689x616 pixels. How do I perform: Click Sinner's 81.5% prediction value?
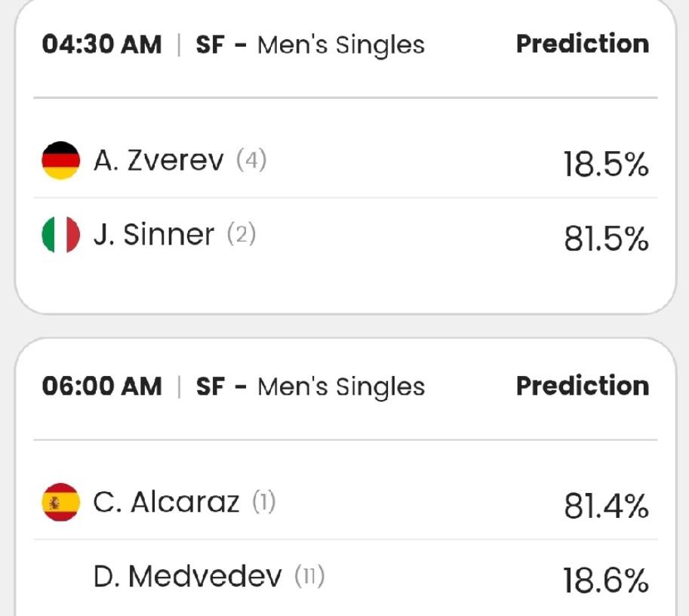[x=605, y=239]
